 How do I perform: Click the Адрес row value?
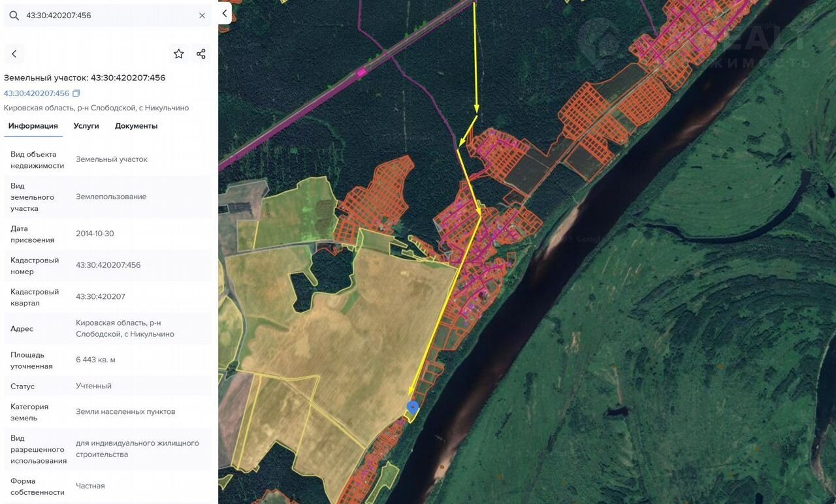pos(125,328)
